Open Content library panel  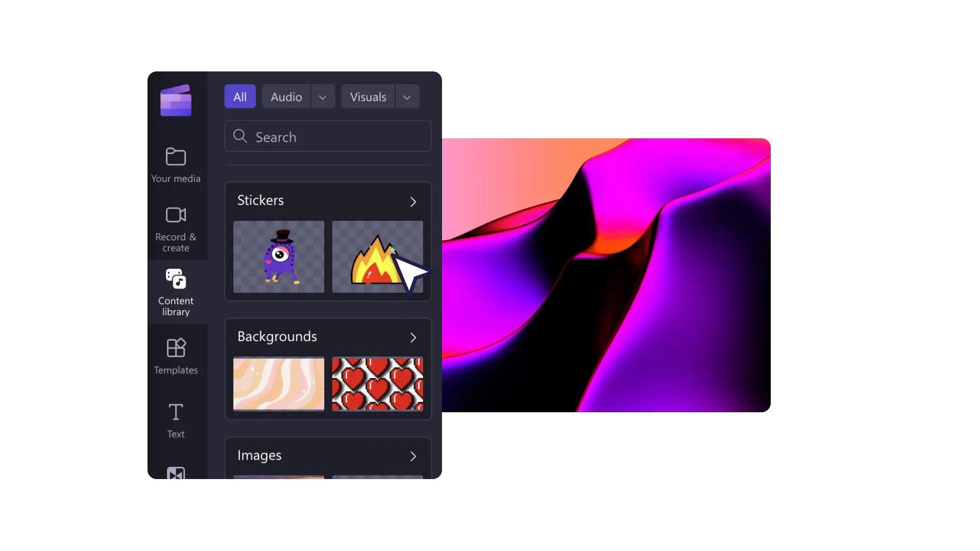pos(176,293)
